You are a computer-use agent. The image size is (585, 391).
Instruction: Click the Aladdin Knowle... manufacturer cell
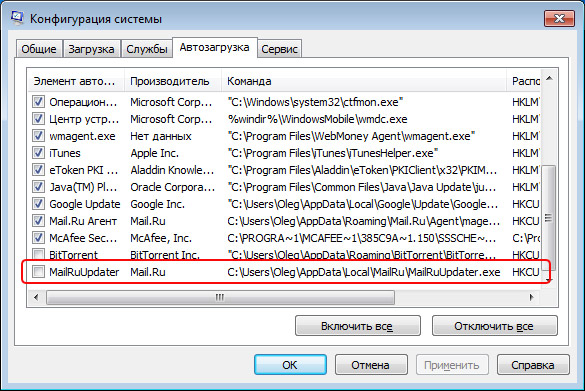coord(172,170)
